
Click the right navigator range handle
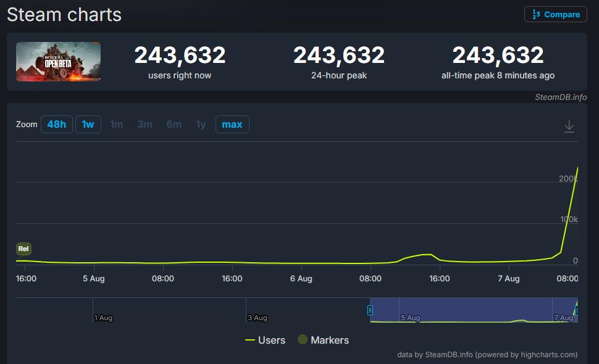pyautogui.click(x=577, y=310)
